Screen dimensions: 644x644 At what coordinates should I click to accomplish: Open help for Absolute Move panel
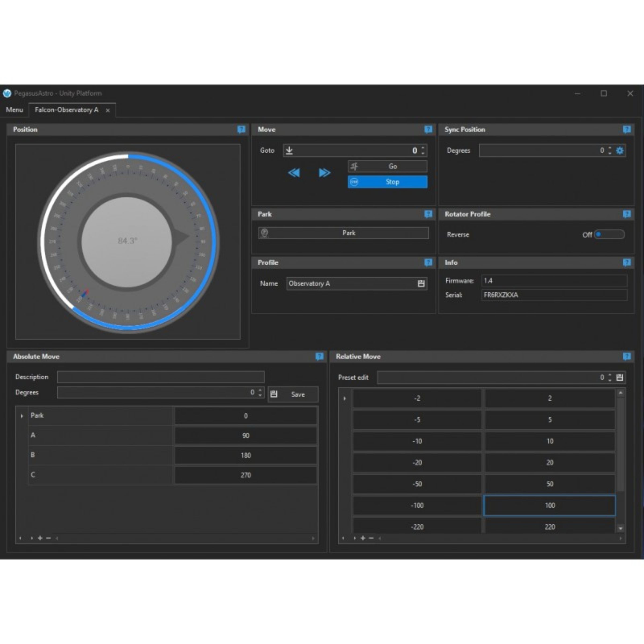point(319,356)
